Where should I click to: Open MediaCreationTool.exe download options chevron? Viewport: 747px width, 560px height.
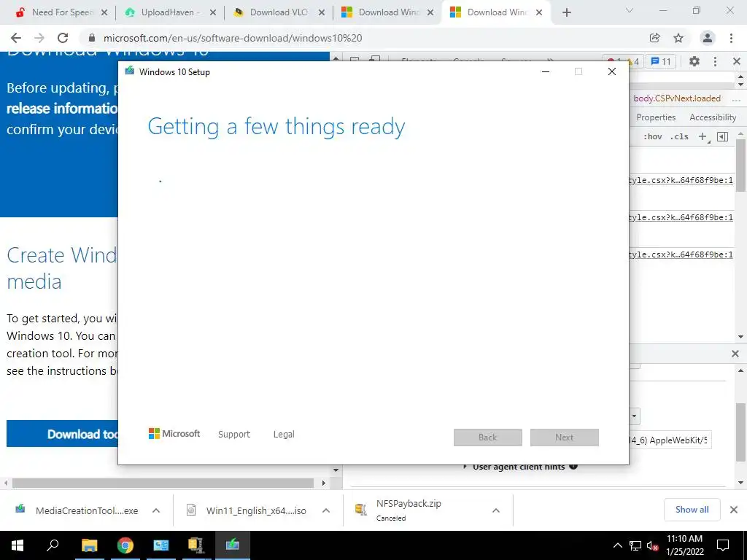click(156, 510)
